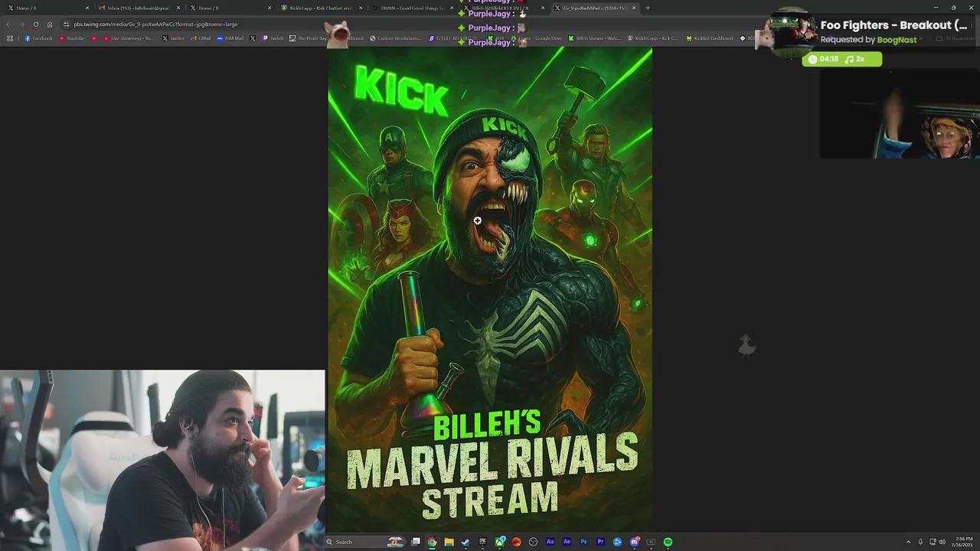
Task: Open Adobe Audition from the taskbar
Action: [550, 542]
